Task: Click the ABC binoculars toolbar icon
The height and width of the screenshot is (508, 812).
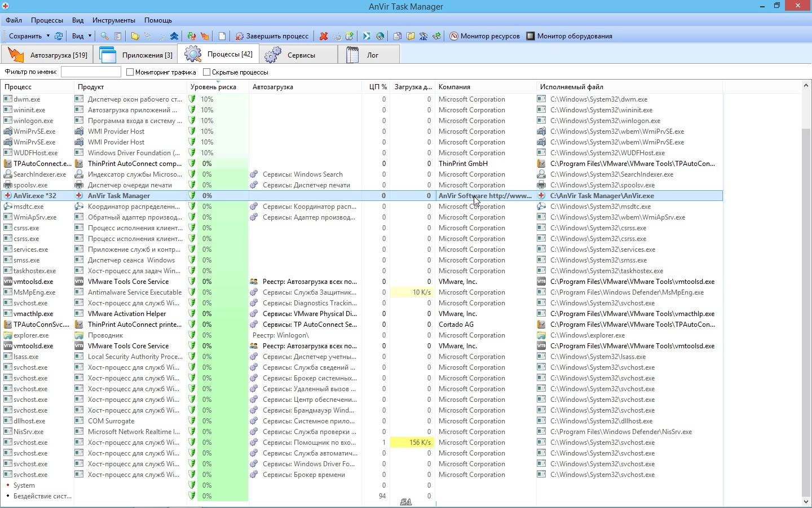Action: pyautogui.click(x=423, y=36)
